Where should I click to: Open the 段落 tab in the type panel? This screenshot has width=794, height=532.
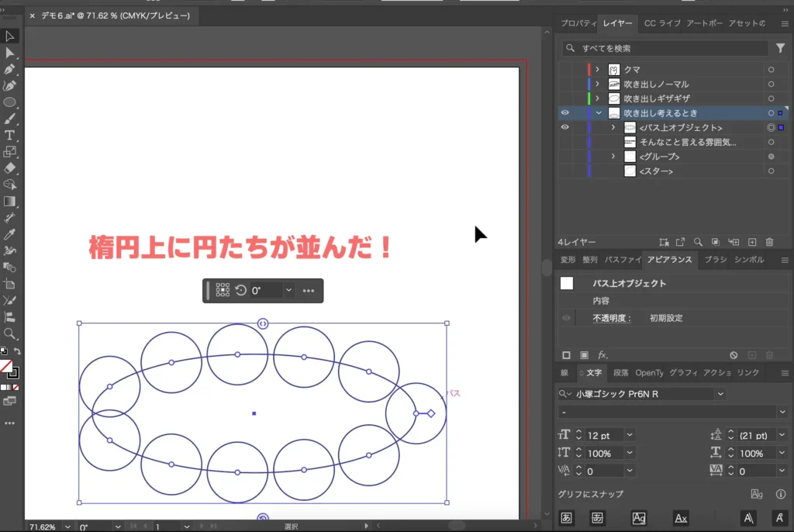click(x=623, y=373)
